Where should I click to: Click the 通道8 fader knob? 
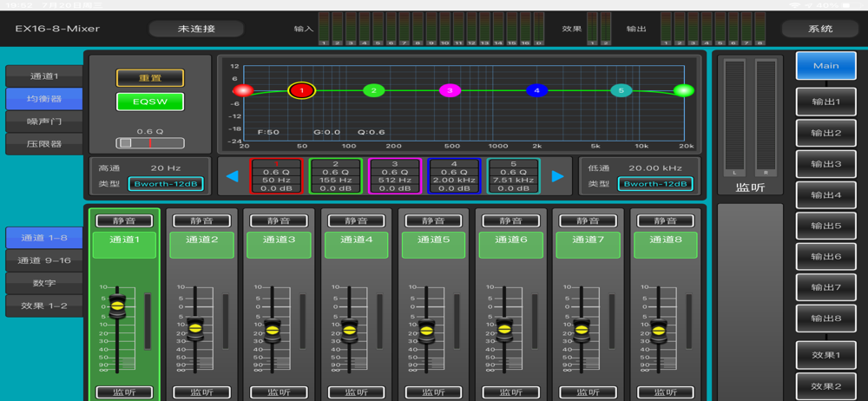658,331
